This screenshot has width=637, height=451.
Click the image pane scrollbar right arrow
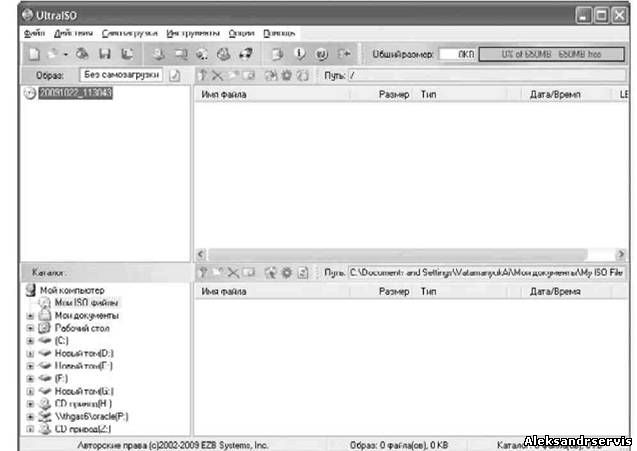pyautogui.click(x=620, y=255)
